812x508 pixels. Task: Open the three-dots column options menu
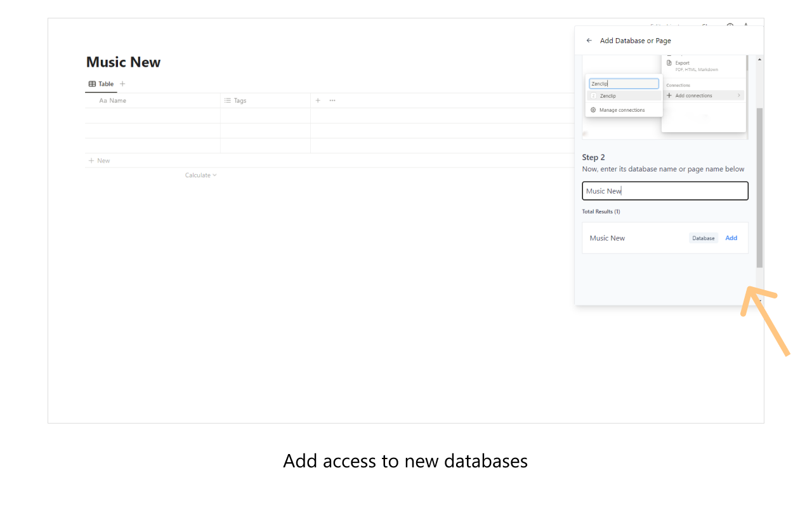tap(332, 100)
